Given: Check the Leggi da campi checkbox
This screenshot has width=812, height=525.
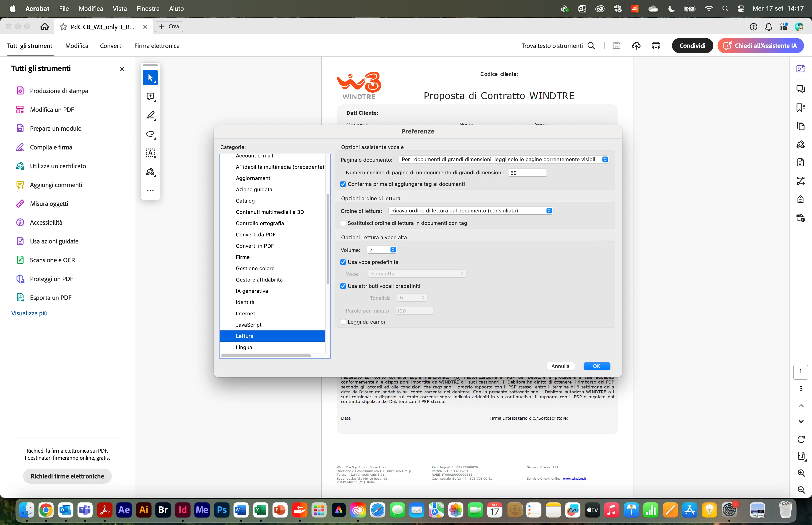Looking at the screenshot, I should [343, 322].
